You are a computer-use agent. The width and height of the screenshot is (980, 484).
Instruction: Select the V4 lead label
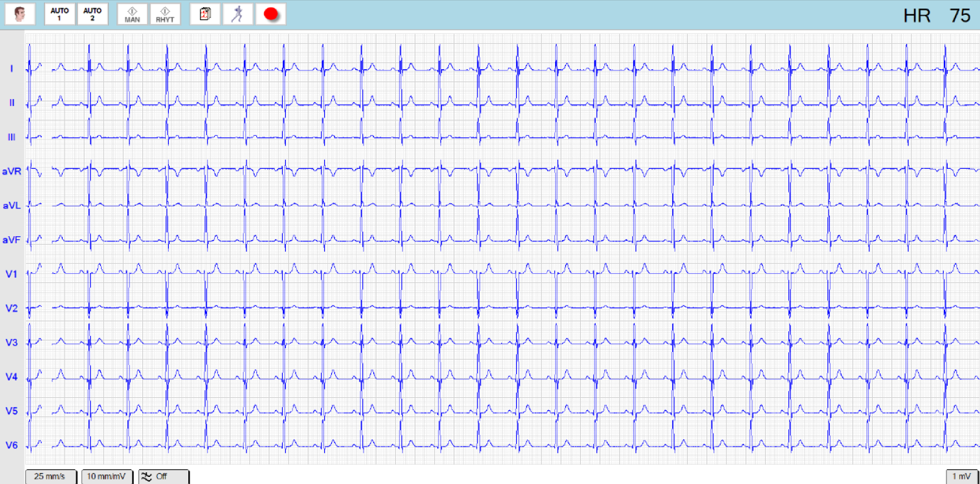pyautogui.click(x=12, y=377)
